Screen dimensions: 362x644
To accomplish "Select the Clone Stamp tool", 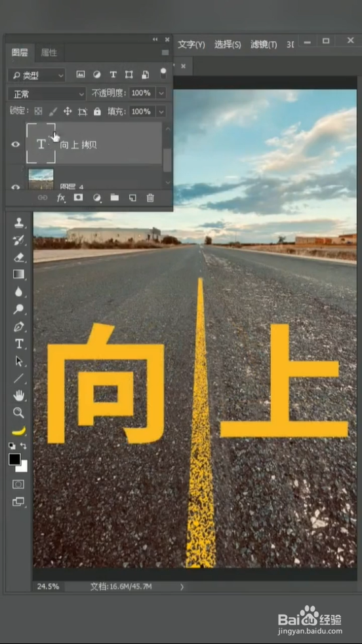I will (19, 223).
